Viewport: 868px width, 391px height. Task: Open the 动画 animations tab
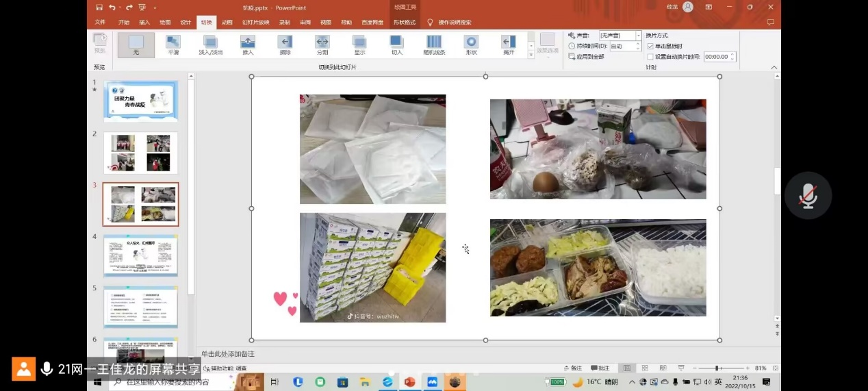[227, 22]
